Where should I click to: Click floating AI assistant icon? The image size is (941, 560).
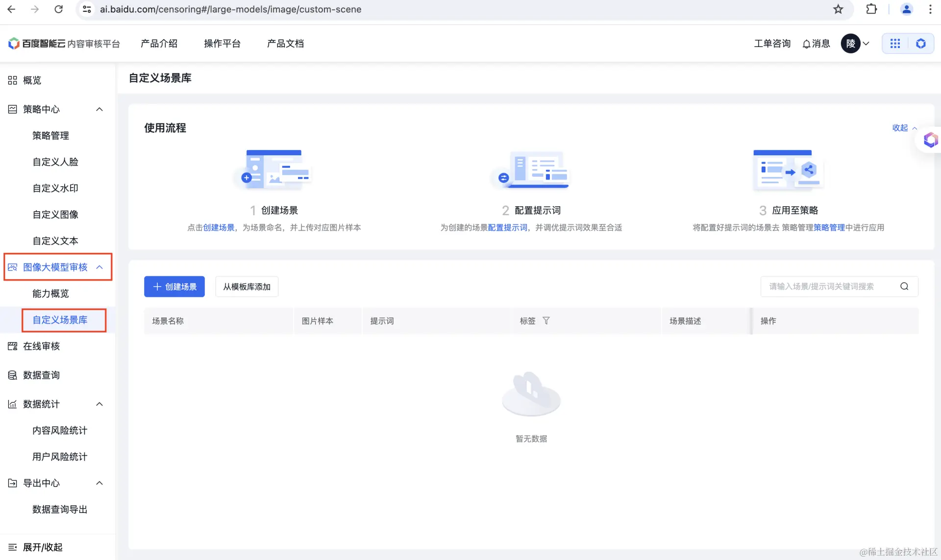[930, 140]
